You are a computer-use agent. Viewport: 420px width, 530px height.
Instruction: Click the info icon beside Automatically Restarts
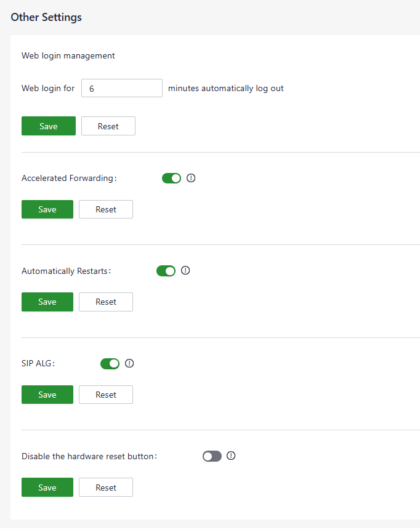tap(185, 270)
